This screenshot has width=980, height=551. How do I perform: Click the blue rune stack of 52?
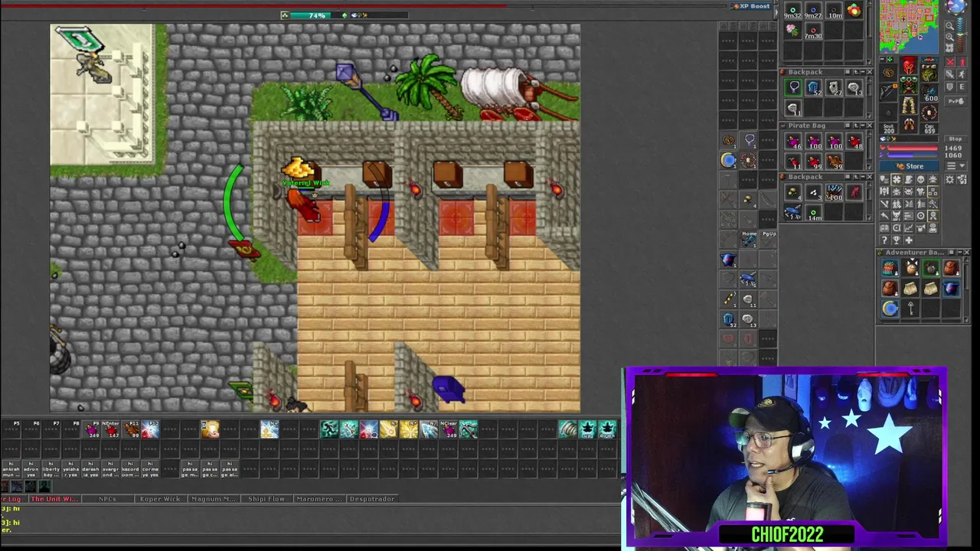[813, 87]
